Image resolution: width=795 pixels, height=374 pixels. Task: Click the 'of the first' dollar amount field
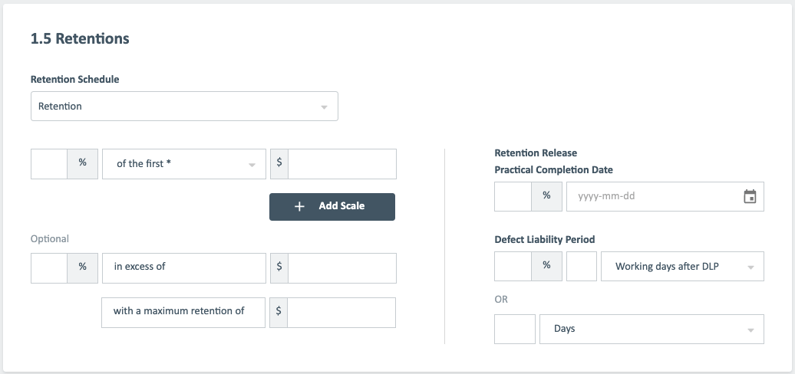[x=342, y=164]
